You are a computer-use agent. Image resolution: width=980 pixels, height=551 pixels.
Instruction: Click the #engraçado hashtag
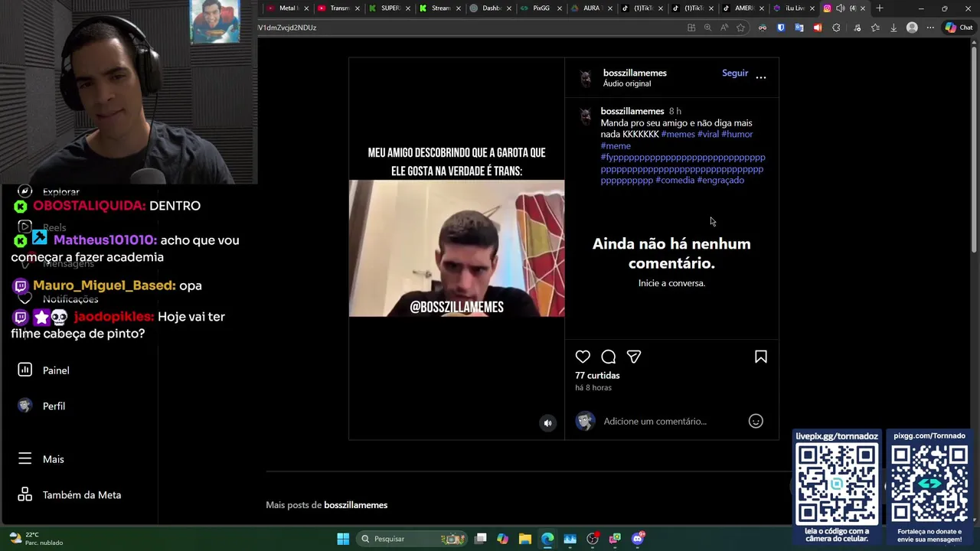[720, 180]
